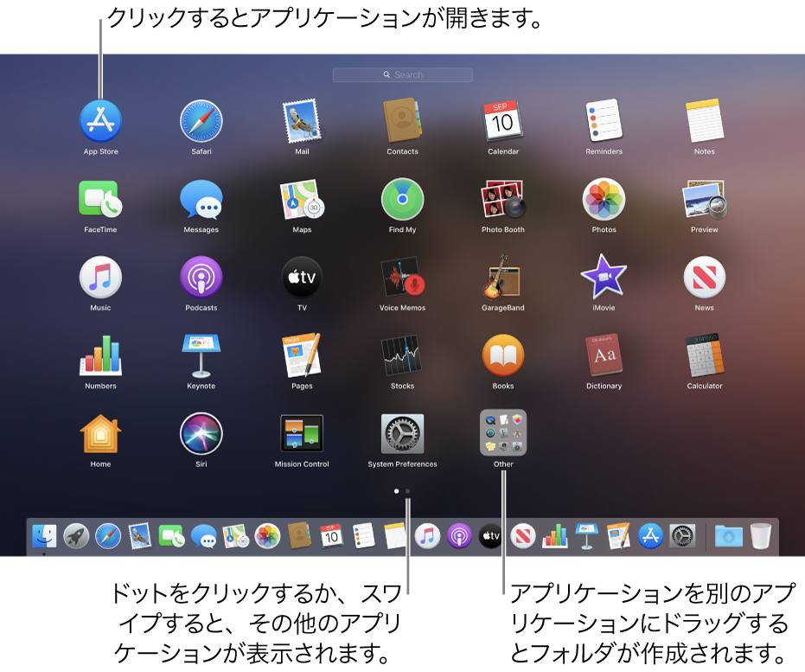Open Dictionary app
The width and height of the screenshot is (805, 672).
click(604, 355)
